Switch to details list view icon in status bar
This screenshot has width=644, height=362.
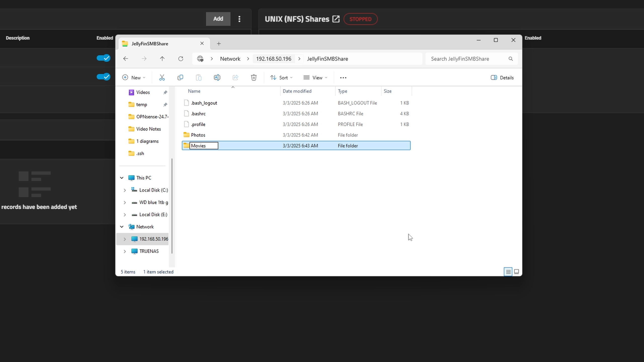point(508,272)
